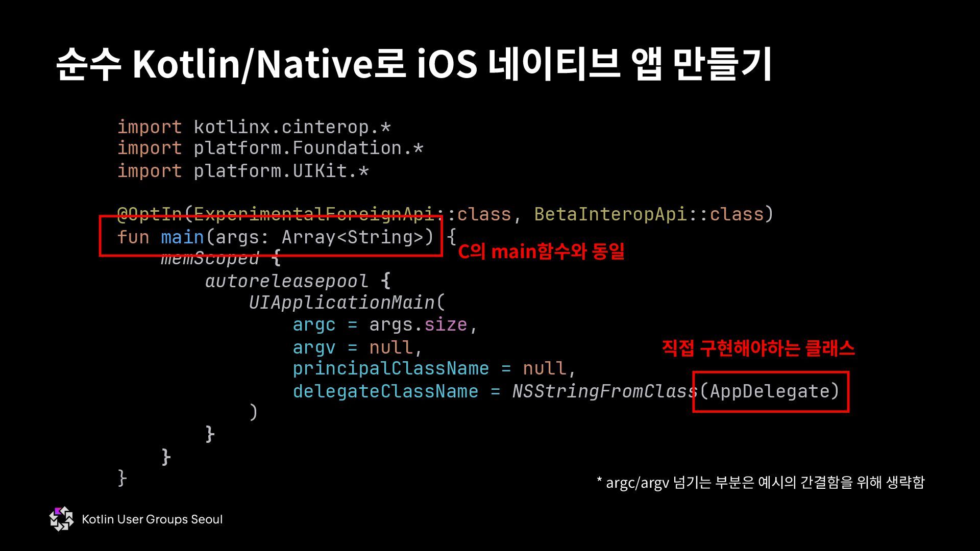Click the red box around fun main
The image size is (980, 551).
(271, 236)
